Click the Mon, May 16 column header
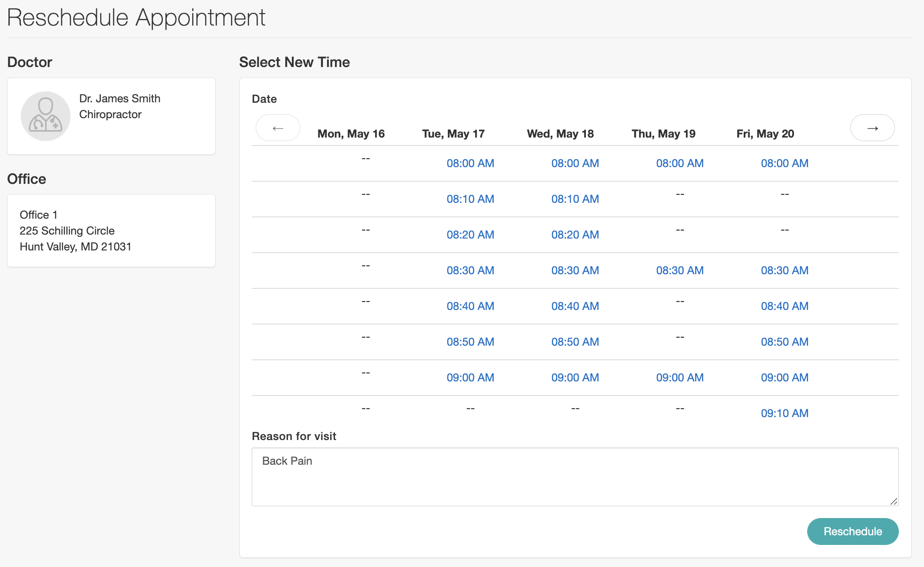Image resolution: width=924 pixels, height=567 pixels. [351, 134]
